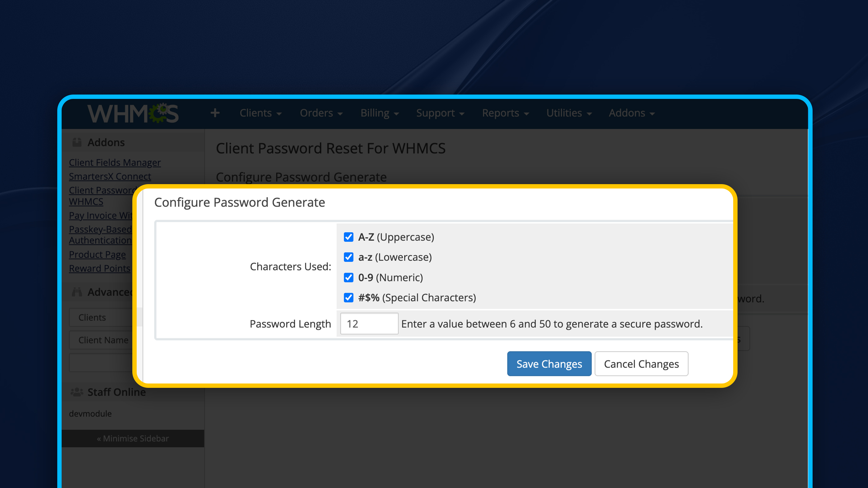Click the Addons sidebar heading text
868x488 pixels.
[106, 142]
